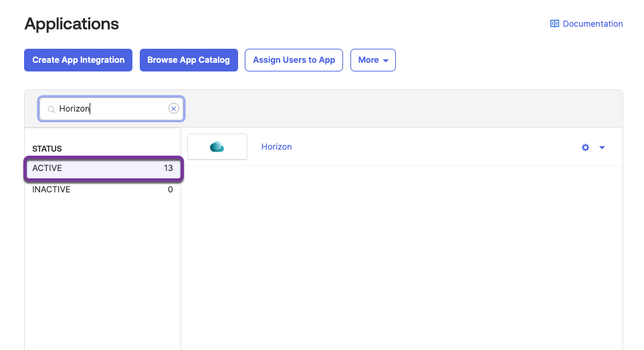Filter by INACTIVE status
This screenshot has height=350, width=644.
(51, 190)
